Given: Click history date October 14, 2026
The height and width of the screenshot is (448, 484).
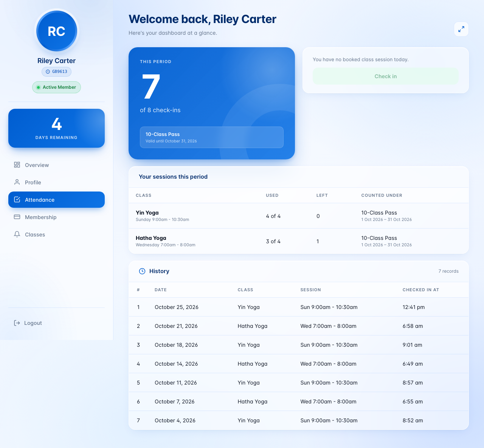Looking at the screenshot, I should [176, 364].
